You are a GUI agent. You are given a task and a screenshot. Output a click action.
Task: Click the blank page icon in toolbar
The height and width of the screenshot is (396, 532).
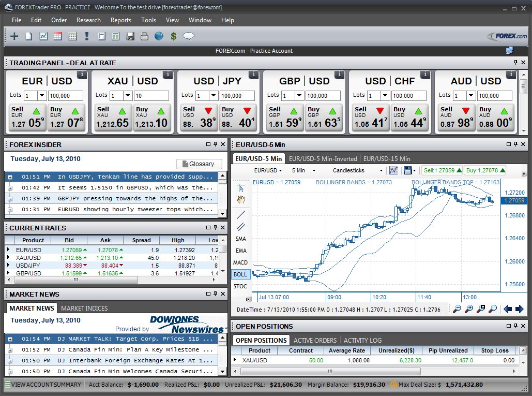coord(29,36)
